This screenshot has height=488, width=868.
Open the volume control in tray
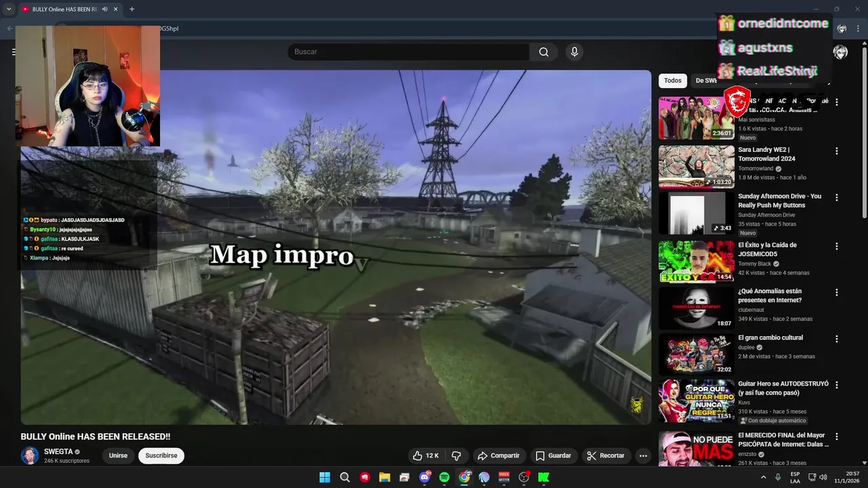click(823, 477)
